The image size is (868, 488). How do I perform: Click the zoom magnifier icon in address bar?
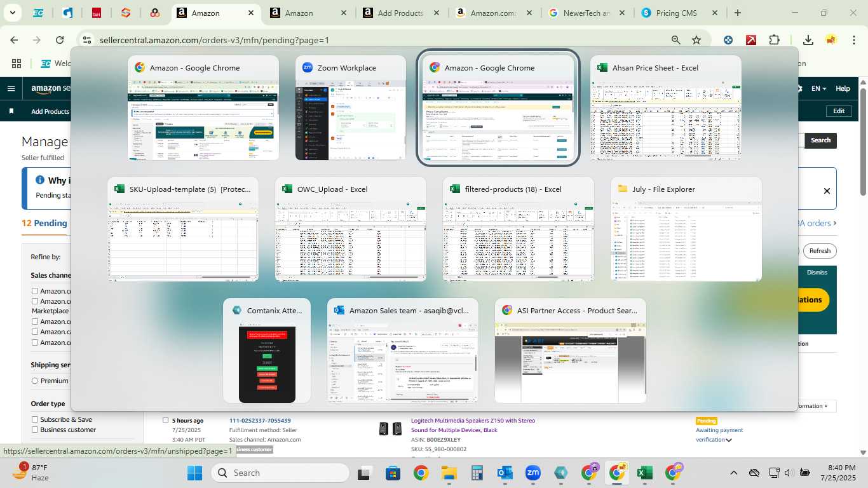coord(676,40)
